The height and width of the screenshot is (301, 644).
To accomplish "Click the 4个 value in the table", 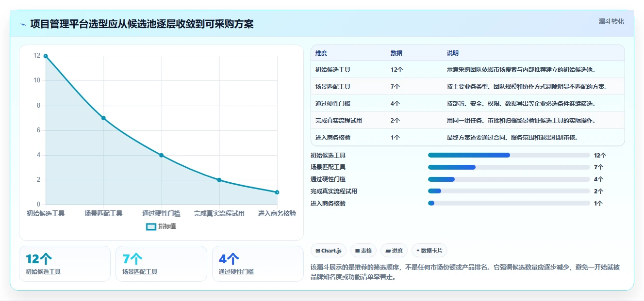I will pos(396,104).
